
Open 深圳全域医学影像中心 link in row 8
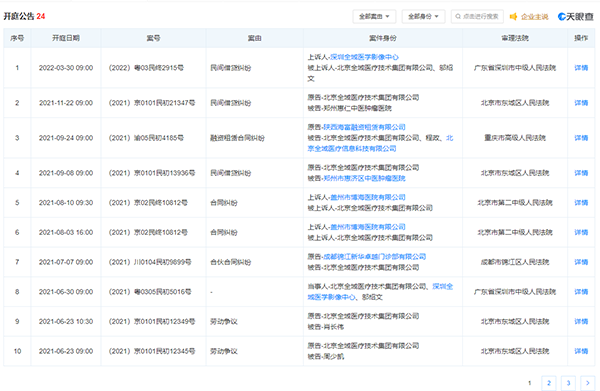tap(380, 292)
